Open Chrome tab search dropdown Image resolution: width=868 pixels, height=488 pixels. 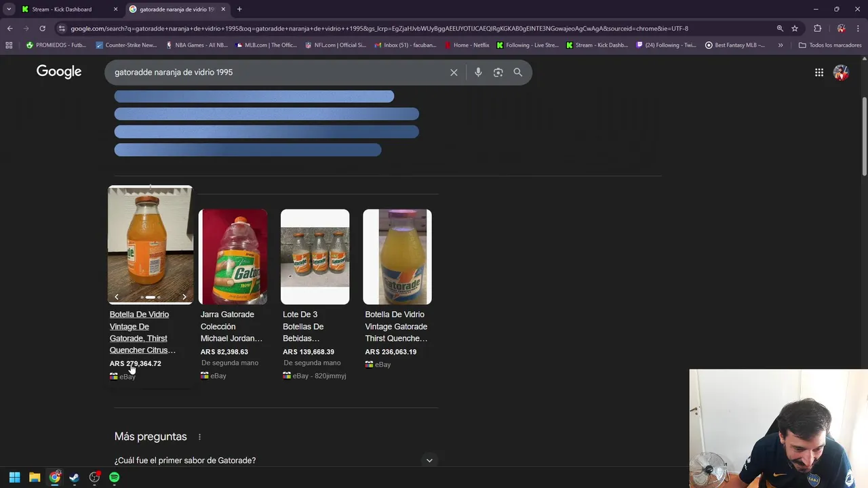(x=9, y=9)
